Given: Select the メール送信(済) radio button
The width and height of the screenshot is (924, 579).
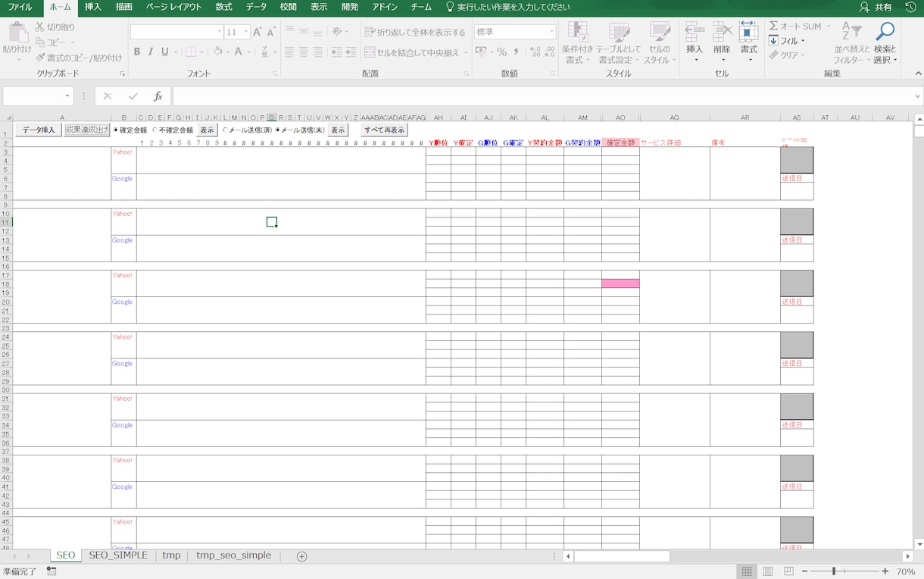Looking at the screenshot, I should pyautogui.click(x=225, y=130).
